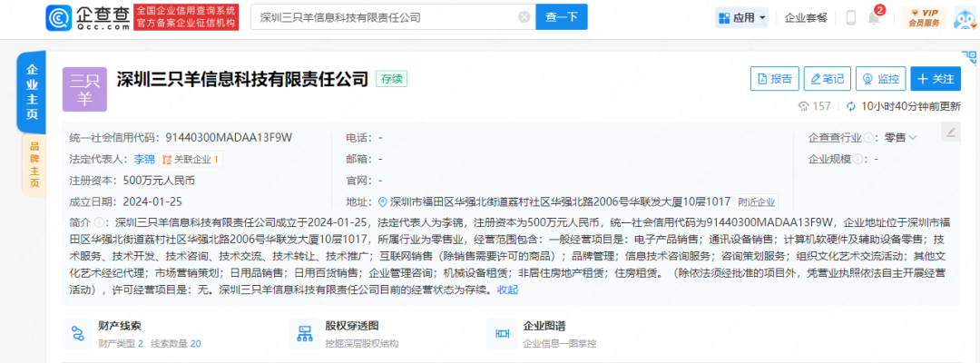Expand the 零售 industry dropdown
Viewport: 980px width, 363px height.
coord(901,137)
